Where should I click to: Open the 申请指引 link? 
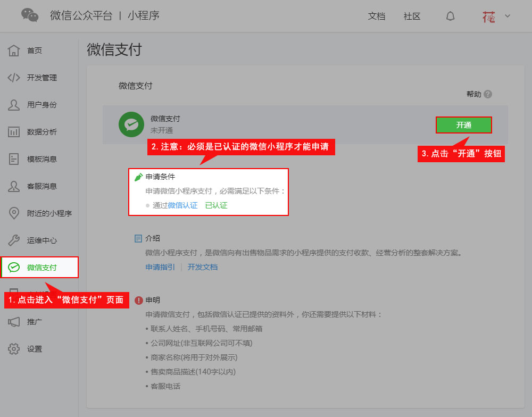[x=160, y=267]
